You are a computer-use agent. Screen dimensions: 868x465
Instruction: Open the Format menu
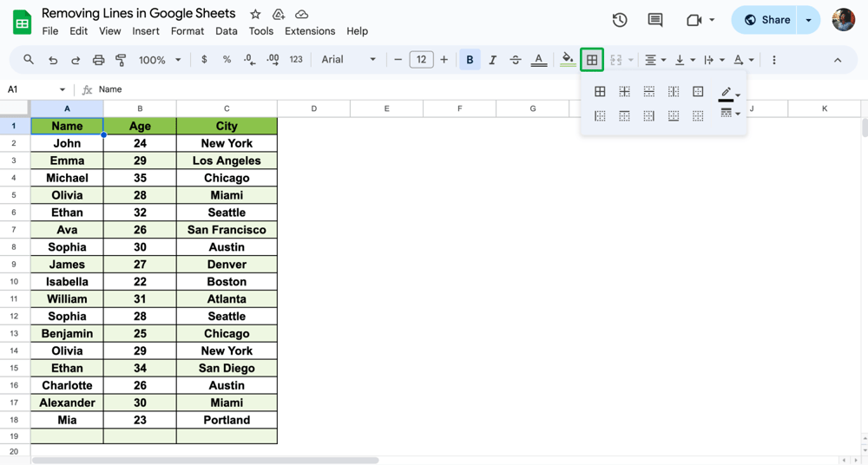point(187,31)
